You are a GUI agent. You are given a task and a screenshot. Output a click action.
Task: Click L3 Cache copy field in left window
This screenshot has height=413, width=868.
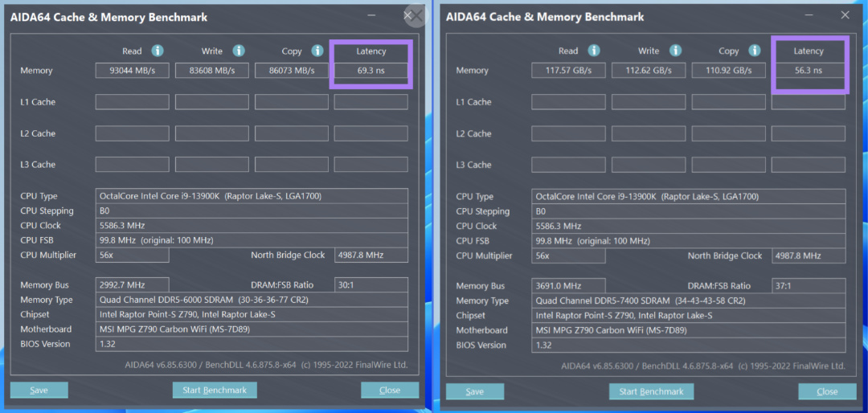[291, 165]
